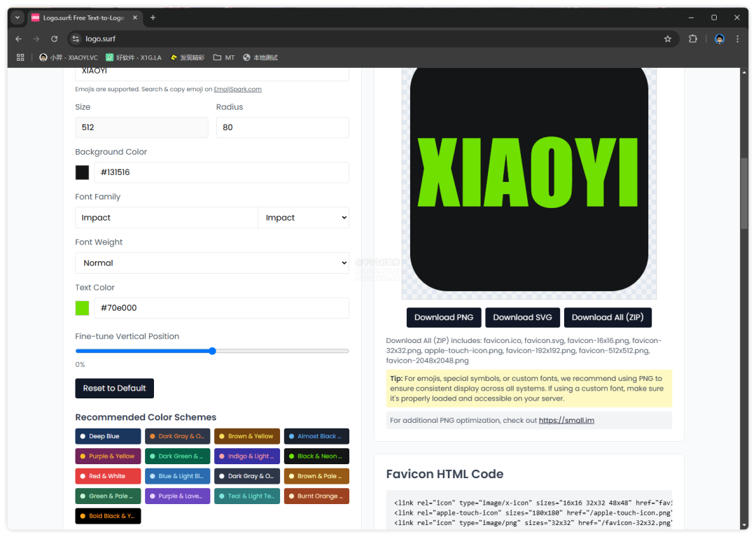Screen dimensions: 756x537
Task: Apply the Purple & Lavender scheme
Action: 177,496
